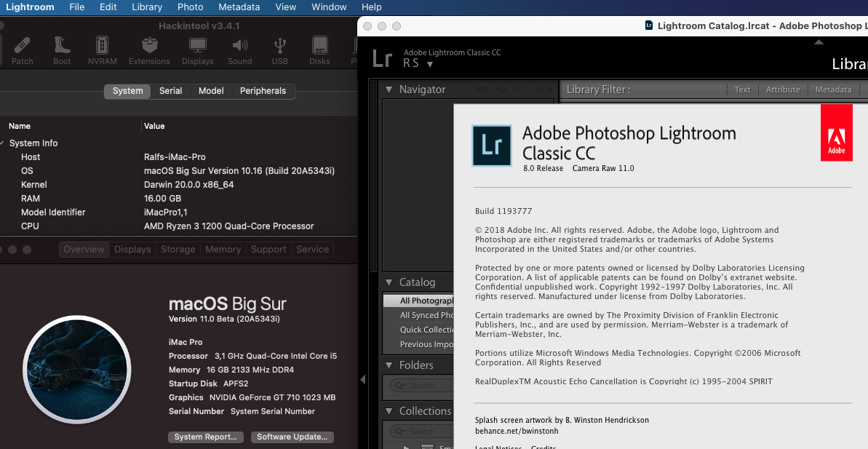Open the Patch tool in Hackintool toolbar
This screenshot has height=449, width=868.
tap(22, 50)
